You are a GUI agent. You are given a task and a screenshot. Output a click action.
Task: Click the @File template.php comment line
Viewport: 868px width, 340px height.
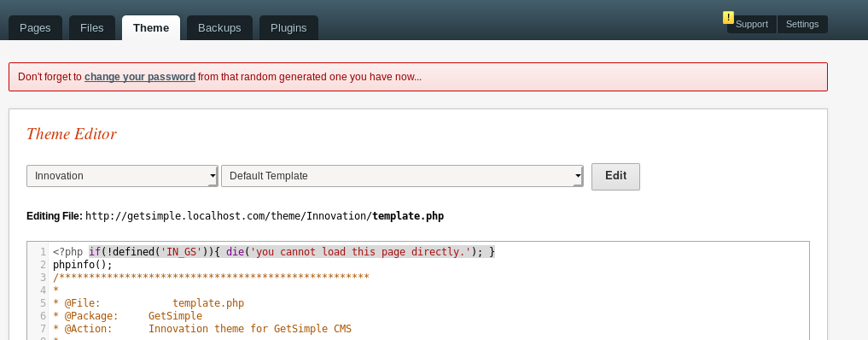click(x=149, y=303)
